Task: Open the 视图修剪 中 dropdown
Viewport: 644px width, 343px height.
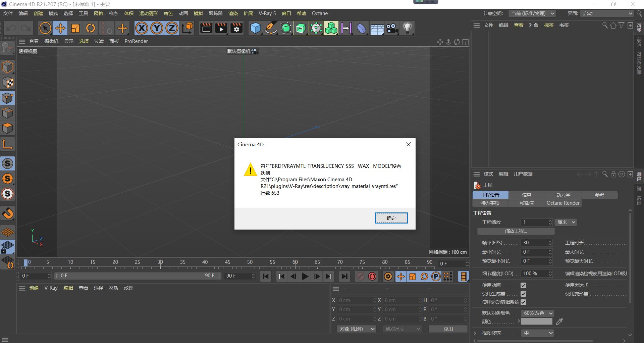Action: 537,333
